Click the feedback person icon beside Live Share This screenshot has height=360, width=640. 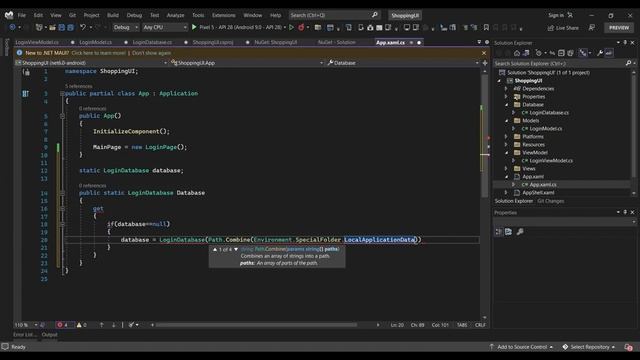click(x=591, y=27)
